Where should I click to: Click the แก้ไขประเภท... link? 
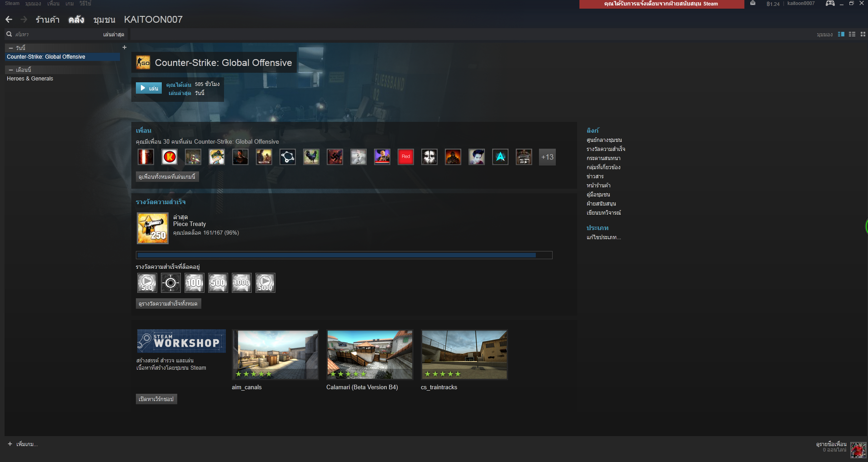click(604, 237)
